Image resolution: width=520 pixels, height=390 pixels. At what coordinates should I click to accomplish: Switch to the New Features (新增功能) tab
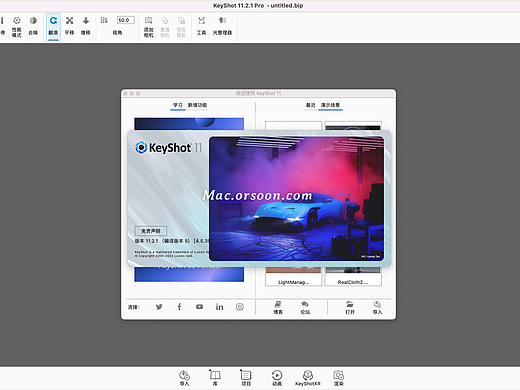pos(197,105)
